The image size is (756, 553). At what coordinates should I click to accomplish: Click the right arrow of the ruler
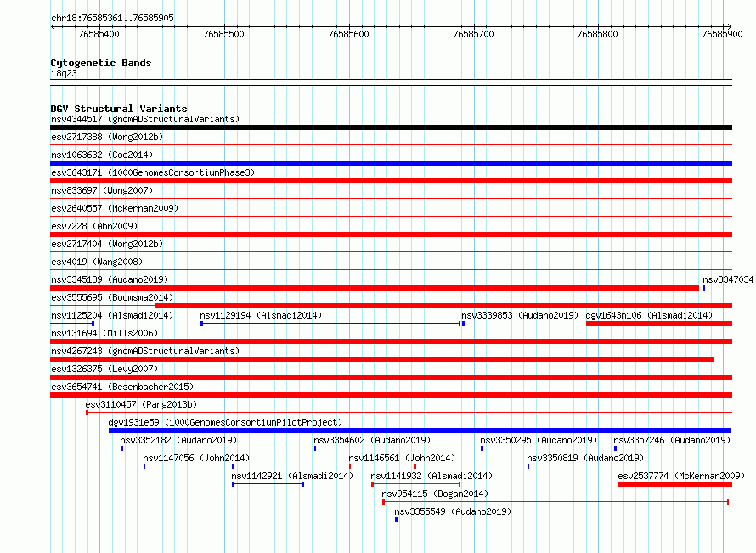[729, 26]
